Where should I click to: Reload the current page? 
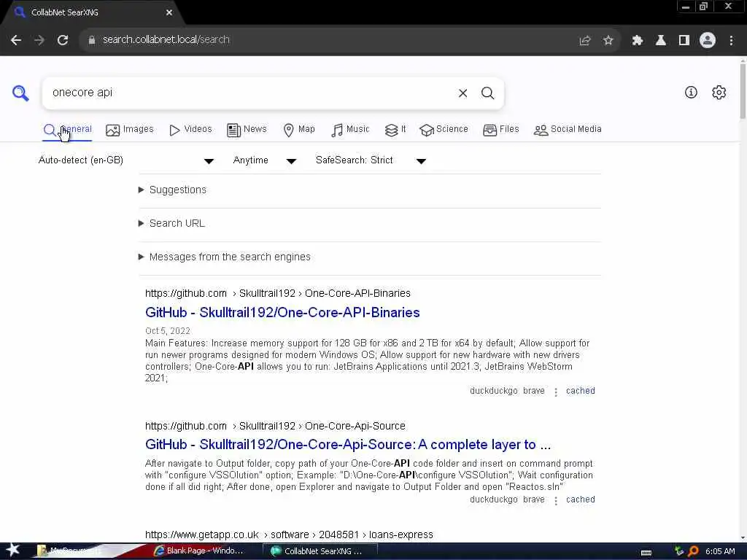click(63, 40)
